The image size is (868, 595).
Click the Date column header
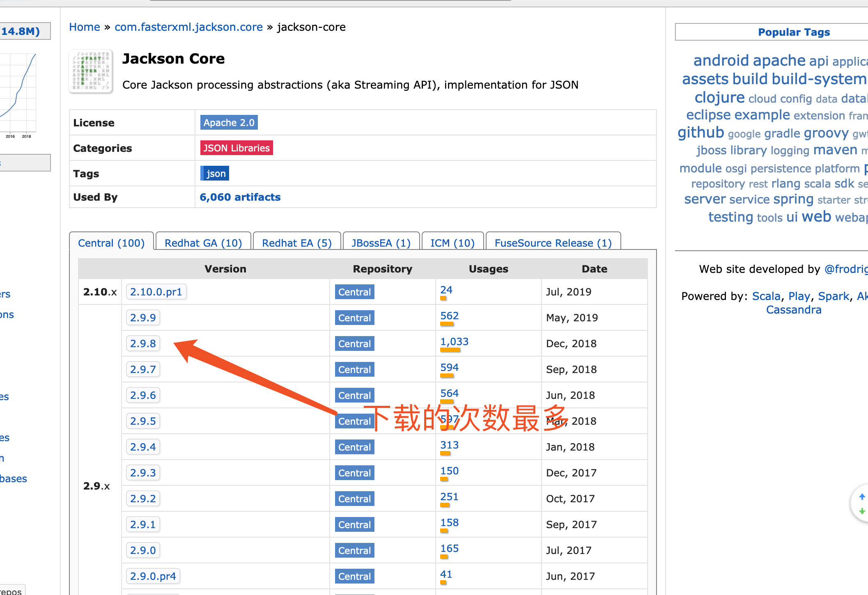[594, 269]
